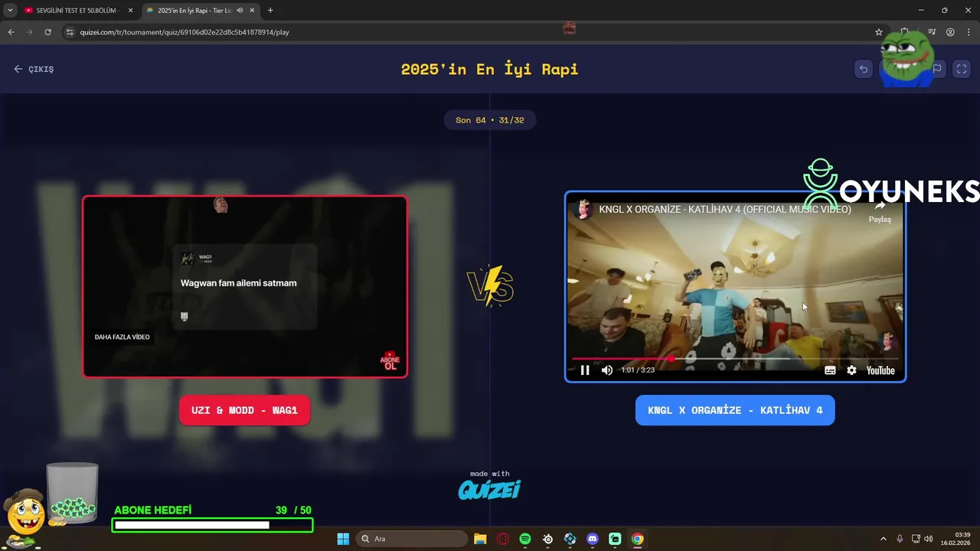Select the 2025'in En İyi Rapi tab
The image size is (980, 551).
199,11
